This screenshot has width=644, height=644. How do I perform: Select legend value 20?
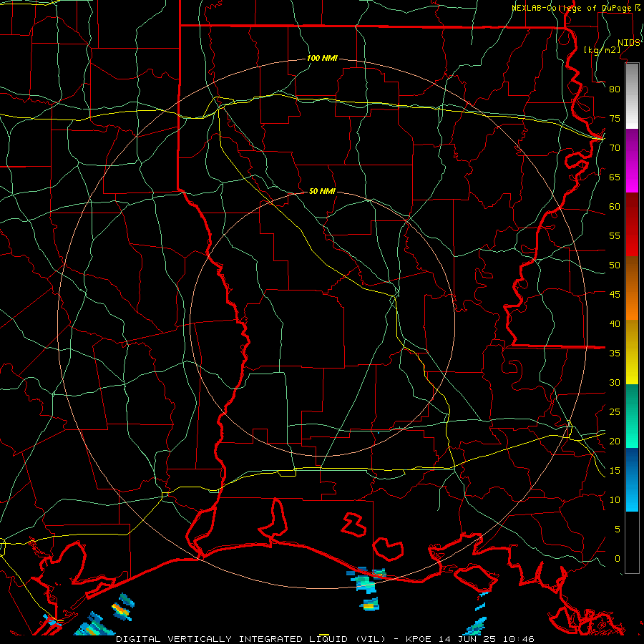(615, 441)
